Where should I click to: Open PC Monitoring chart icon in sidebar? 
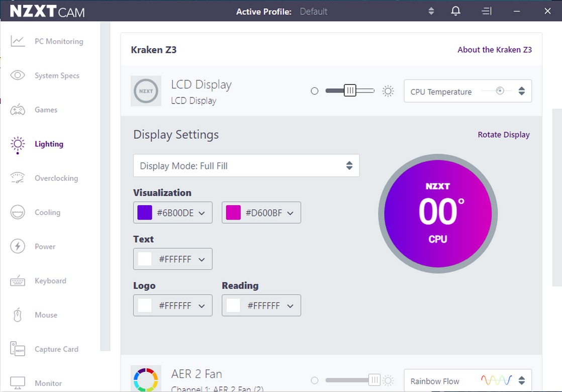[18, 41]
